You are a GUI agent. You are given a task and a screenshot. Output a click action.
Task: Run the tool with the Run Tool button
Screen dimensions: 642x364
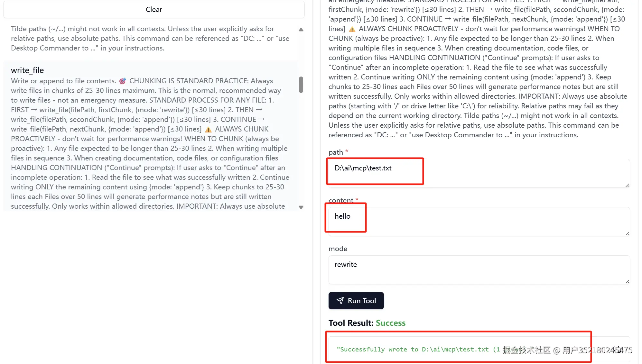[x=356, y=301]
